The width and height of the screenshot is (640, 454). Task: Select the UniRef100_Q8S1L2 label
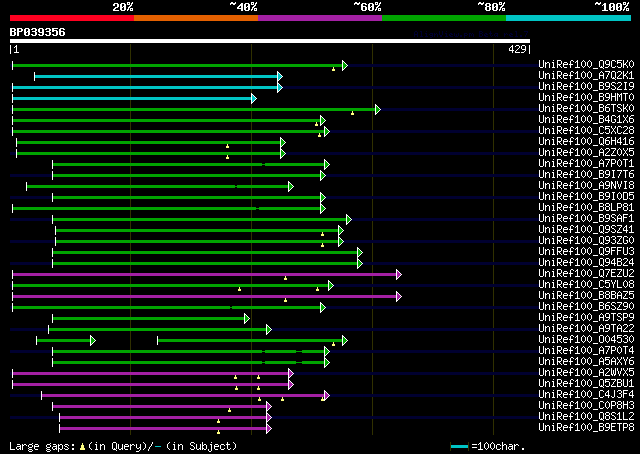[x=586, y=417]
